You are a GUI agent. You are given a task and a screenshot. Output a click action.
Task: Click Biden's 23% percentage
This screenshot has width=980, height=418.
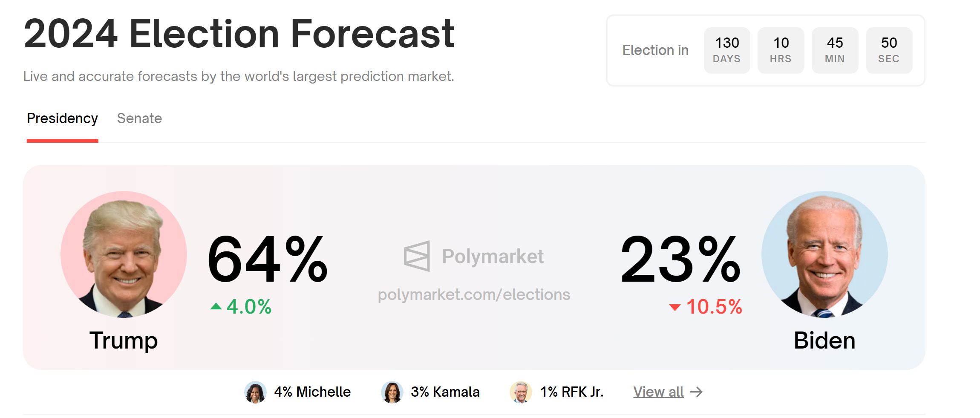(680, 260)
